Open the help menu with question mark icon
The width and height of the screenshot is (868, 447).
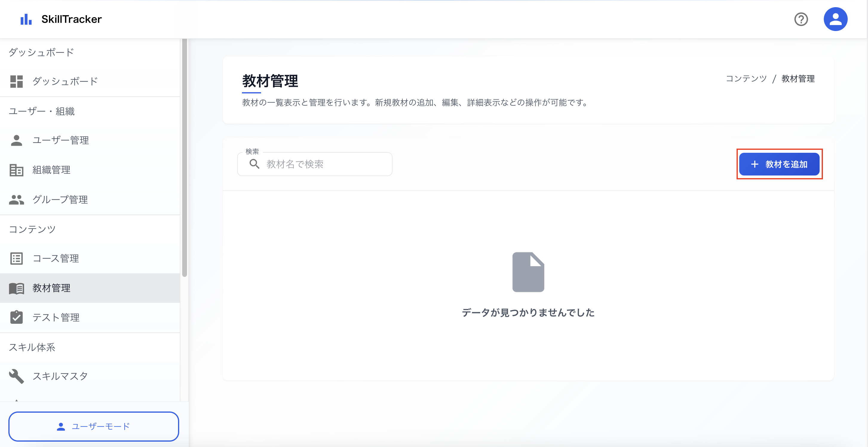(801, 19)
